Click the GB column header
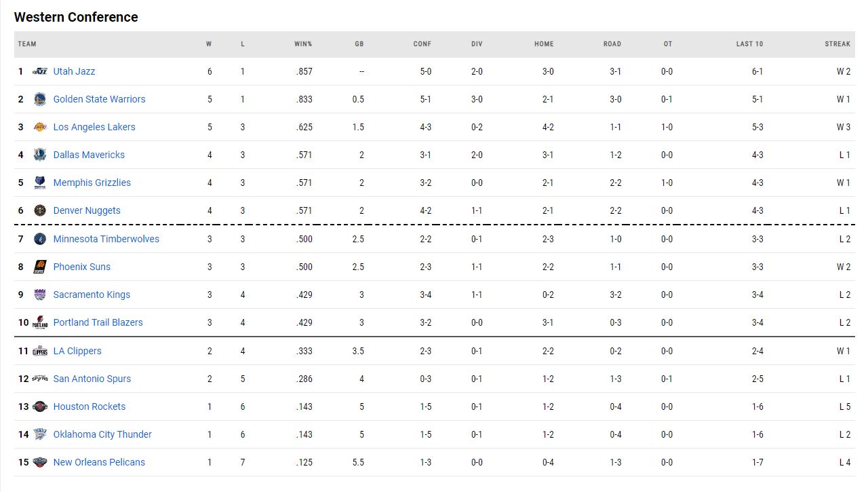868x492 pixels. pos(359,44)
